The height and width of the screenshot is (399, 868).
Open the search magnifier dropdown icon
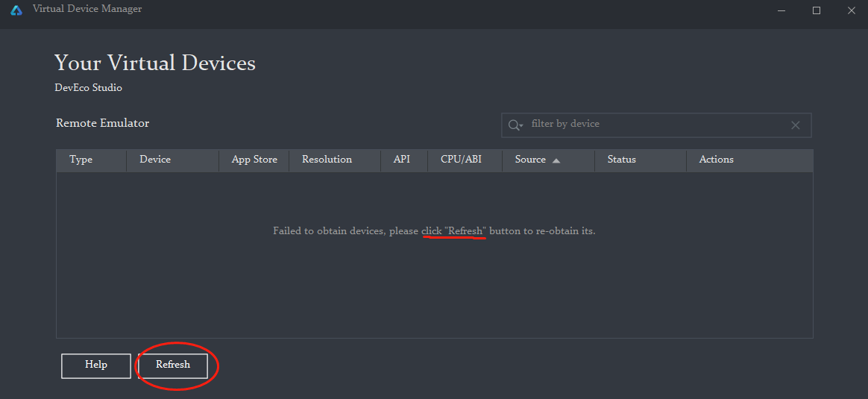tap(515, 125)
